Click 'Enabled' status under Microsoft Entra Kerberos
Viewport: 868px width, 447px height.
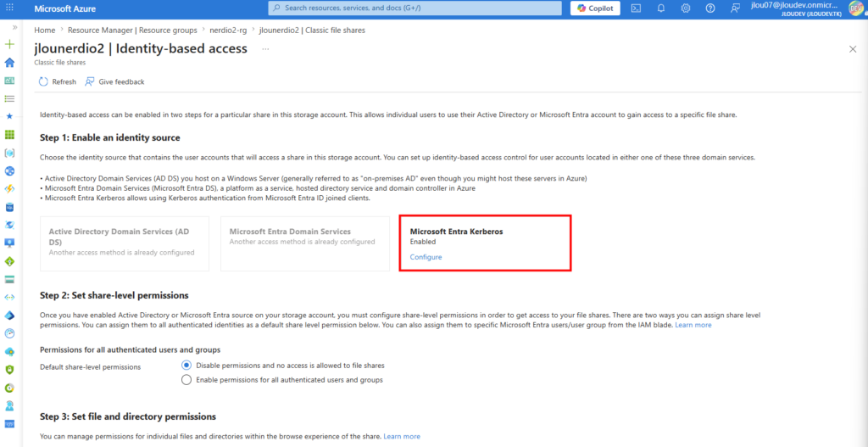pos(423,242)
